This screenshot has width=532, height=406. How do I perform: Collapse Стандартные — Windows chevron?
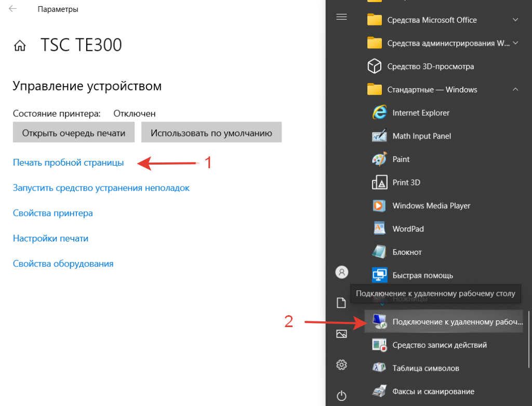click(x=515, y=89)
